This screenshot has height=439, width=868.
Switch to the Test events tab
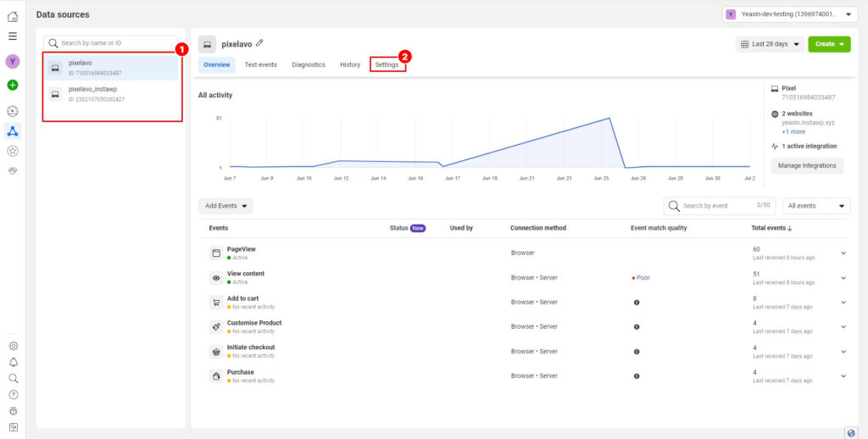click(260, 65)
